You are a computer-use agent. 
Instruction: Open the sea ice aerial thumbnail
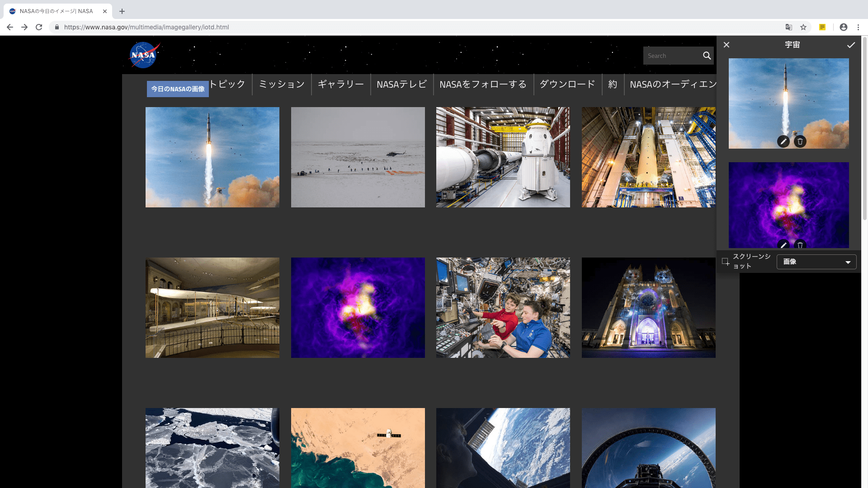212,448
